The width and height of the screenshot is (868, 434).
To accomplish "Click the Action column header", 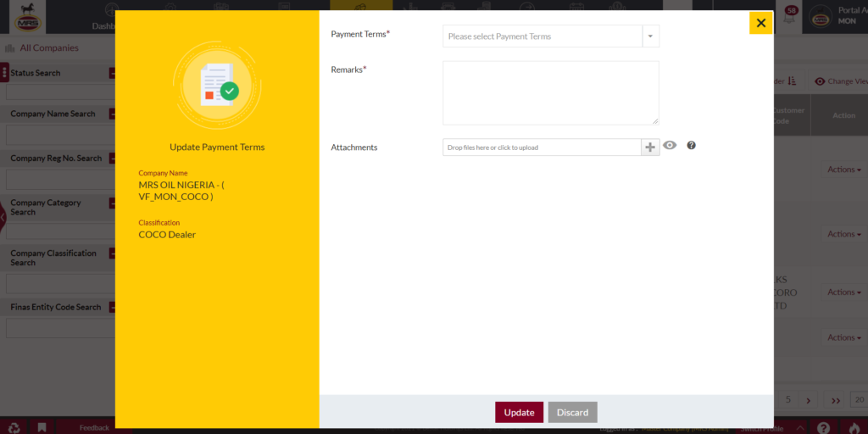I will pyautogui.click(x=843, y=115).
